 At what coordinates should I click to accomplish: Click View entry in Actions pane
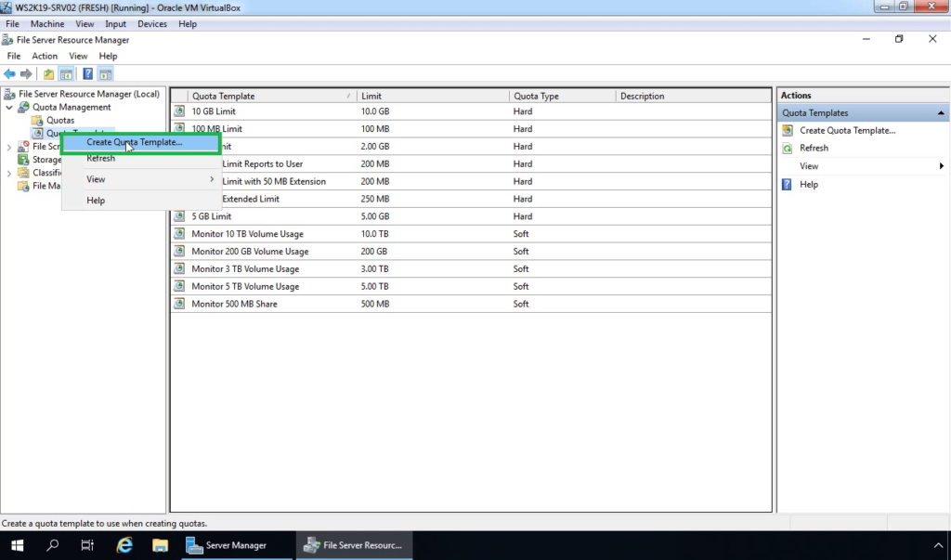click(809, 166)
